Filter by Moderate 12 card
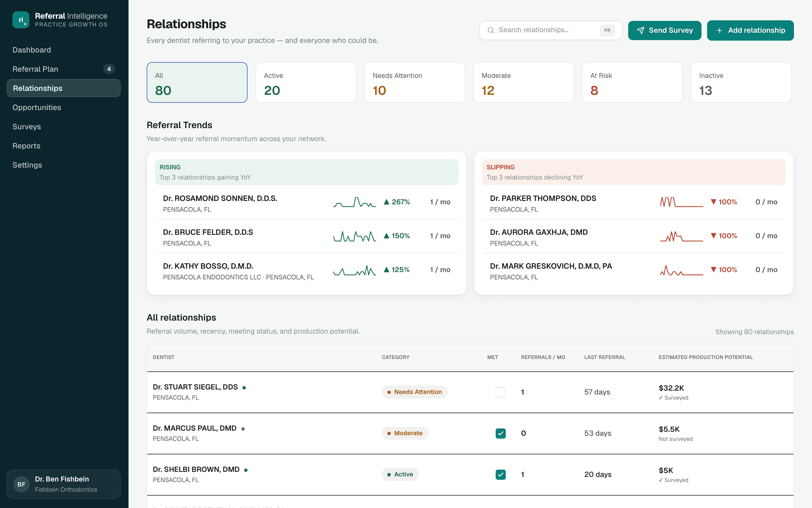812x508 pixels. (524, 82)
